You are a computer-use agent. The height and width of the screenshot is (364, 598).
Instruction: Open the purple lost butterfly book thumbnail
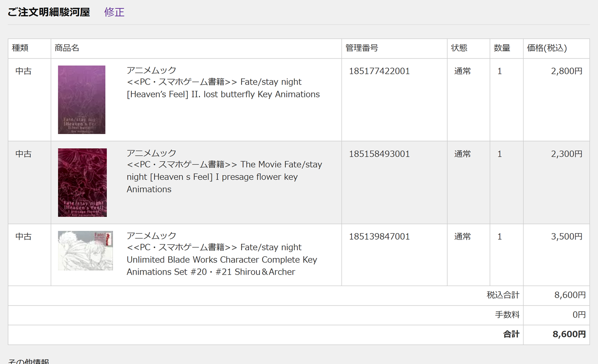click(x=82, y=100)
